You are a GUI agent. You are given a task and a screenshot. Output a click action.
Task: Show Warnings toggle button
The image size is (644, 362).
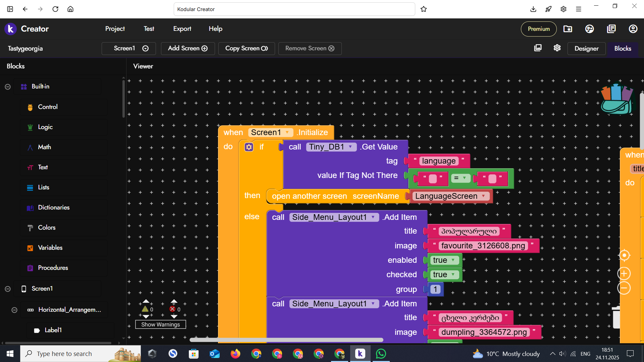click(160, 324)
